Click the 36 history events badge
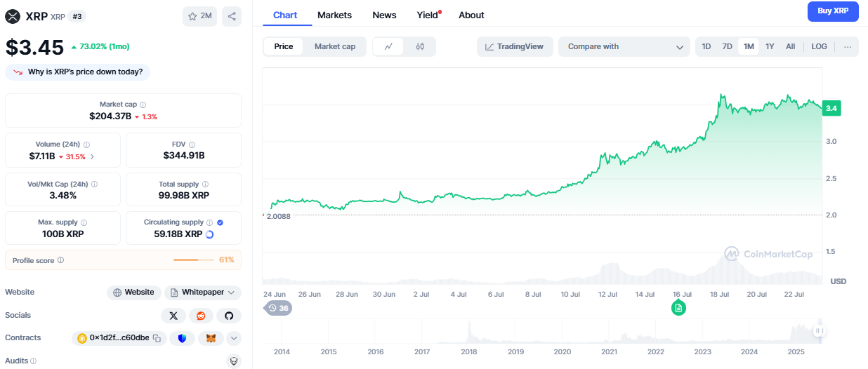Viewport: 868px width, 369px height. click(278, 308)
